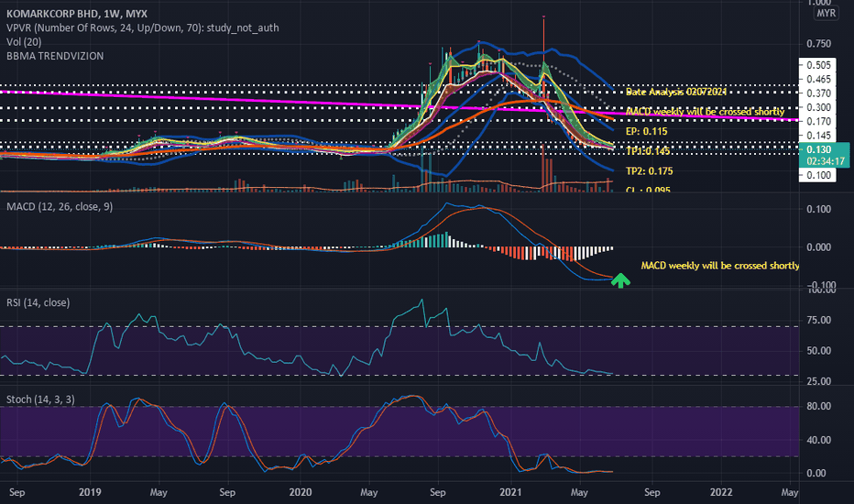
Task: Click the 2019 time axis label
Action: point(90,493)
